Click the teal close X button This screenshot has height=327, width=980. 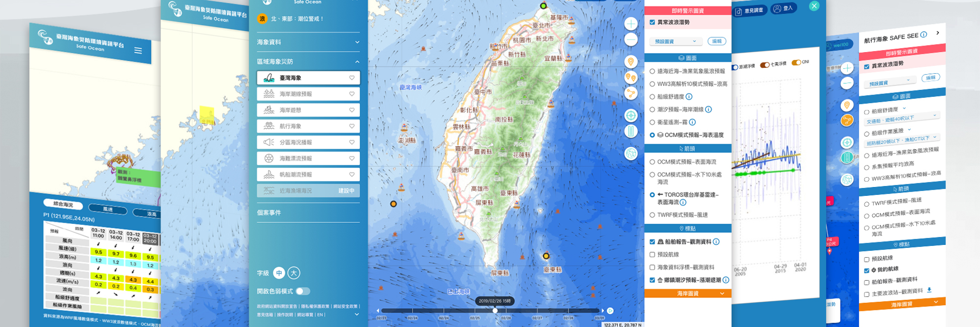click(x=814, y=6)
